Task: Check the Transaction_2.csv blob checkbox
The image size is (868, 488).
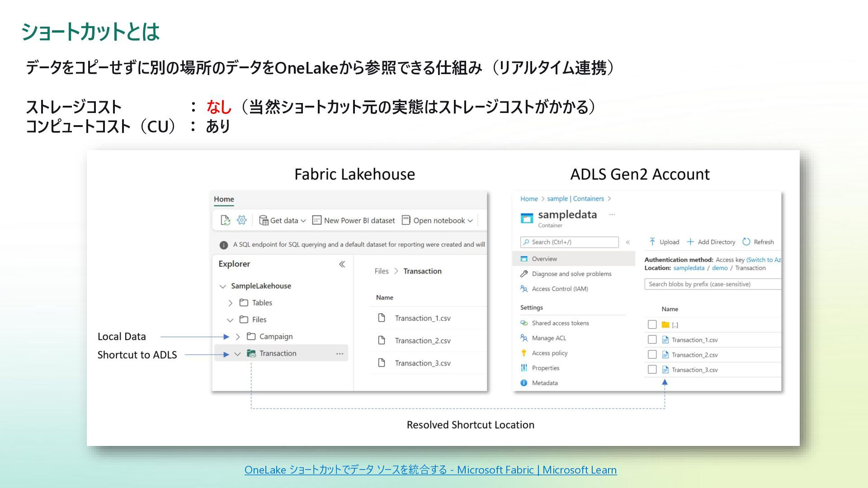Action: tap(652, 354)
